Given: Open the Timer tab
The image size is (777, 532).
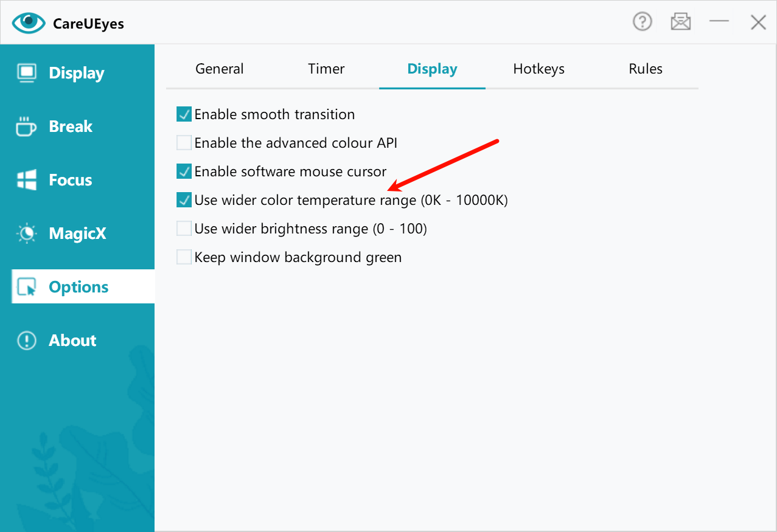Looking at the screenshot, I should [326, 69].
